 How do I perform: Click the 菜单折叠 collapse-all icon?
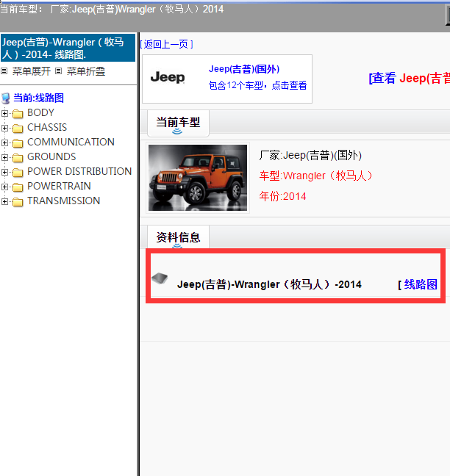[x=58, y=71]
